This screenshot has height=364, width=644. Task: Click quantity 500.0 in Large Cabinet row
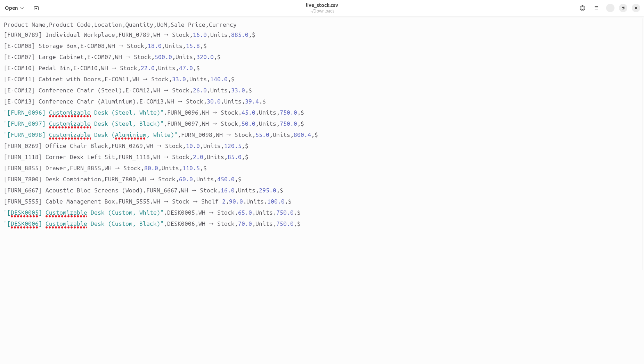tap(163, 57)
